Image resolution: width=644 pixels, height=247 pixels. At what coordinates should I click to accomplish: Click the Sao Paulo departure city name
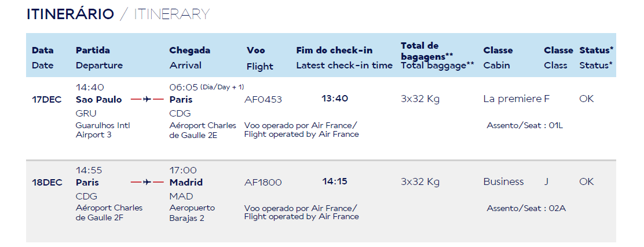pyautogui.click(x=99, y=99)
